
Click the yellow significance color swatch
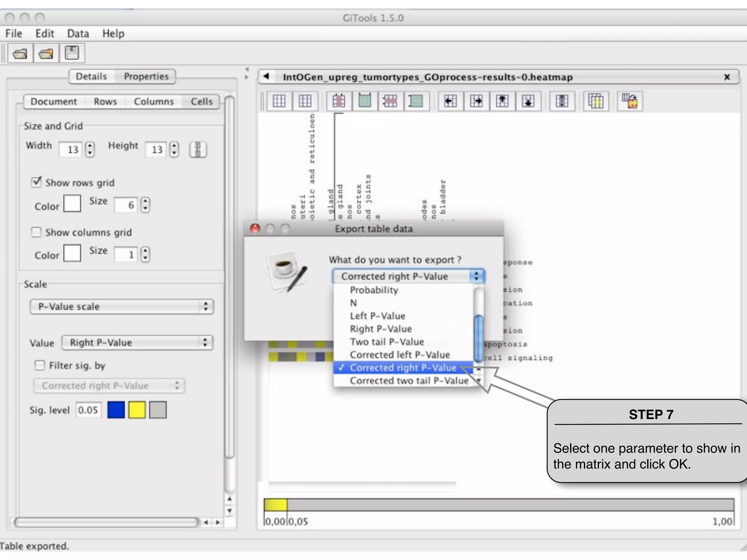pos(137,410)
